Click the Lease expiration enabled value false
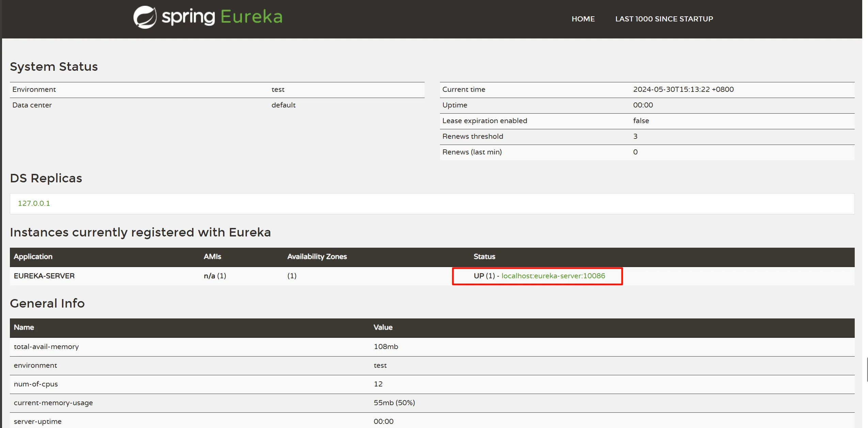This screenshot has height=428, width=868. click(x=641, y=120)
